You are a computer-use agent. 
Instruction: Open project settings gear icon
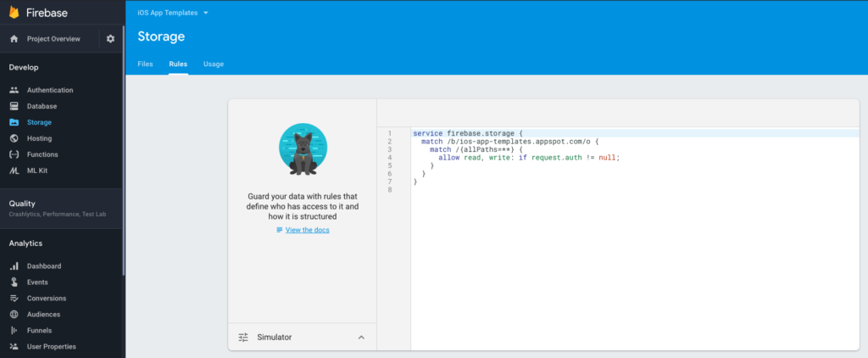(x=110, y=39)
